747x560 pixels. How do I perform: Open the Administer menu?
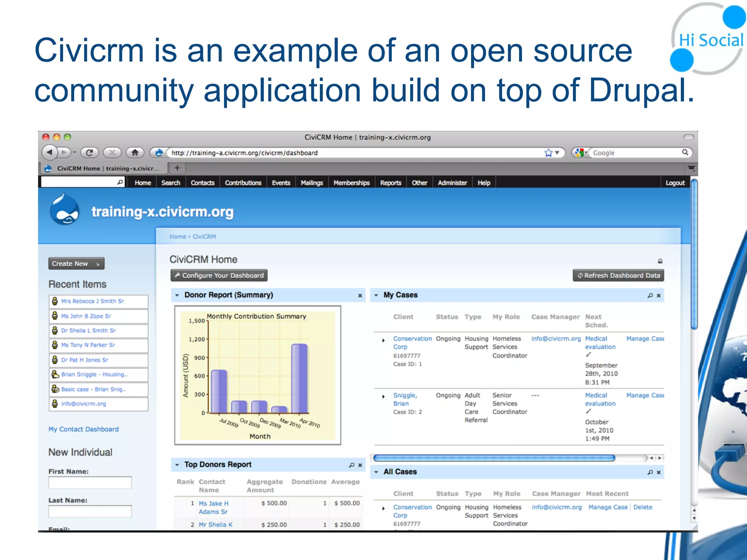click(x=452, y=183)
